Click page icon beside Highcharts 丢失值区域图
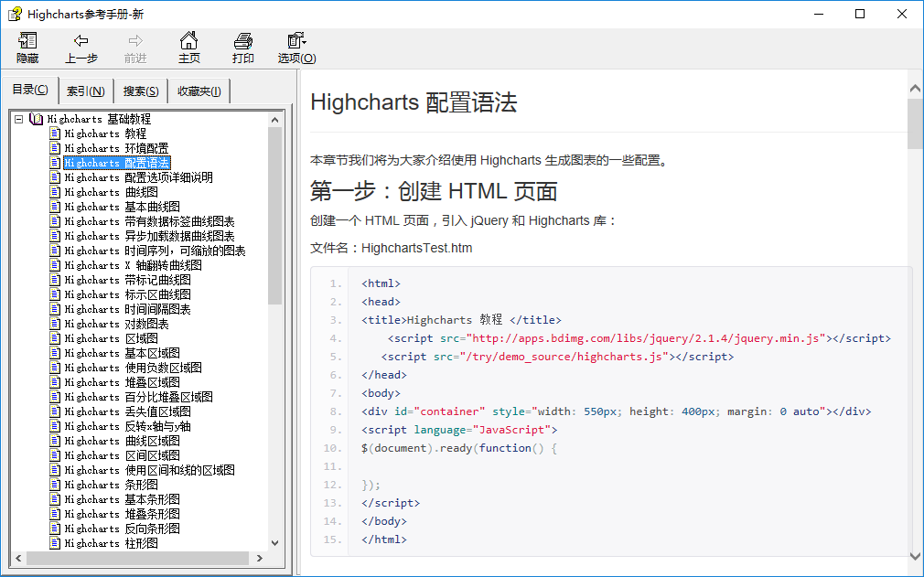 point(55,411)
